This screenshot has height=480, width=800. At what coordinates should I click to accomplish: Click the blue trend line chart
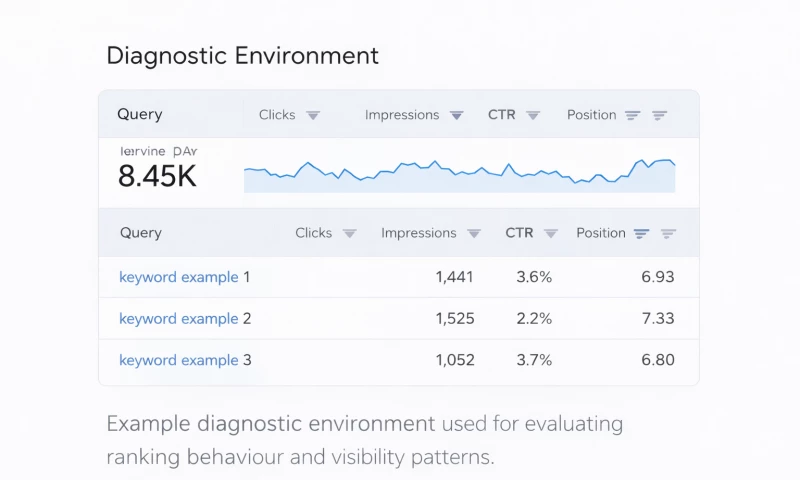click(459, 172)
